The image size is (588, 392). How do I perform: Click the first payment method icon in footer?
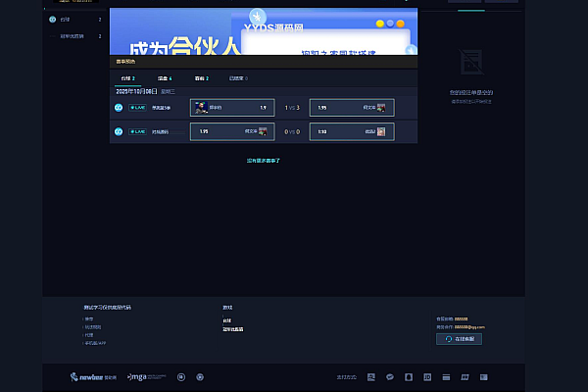pyautogui.click(x=370, y=376)
